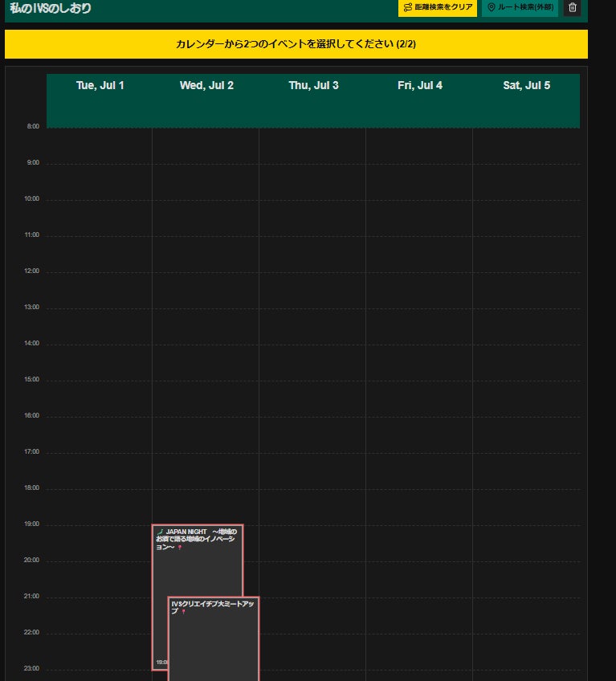Click the 19:00 time label in time axis
The width and height of the screenshot is (616, 681).
coord(31,524)
